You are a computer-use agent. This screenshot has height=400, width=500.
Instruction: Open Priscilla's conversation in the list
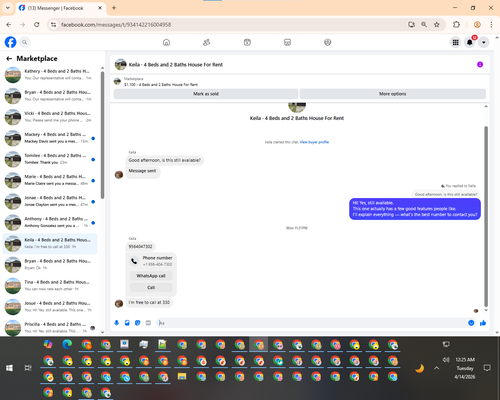(50, 328)
